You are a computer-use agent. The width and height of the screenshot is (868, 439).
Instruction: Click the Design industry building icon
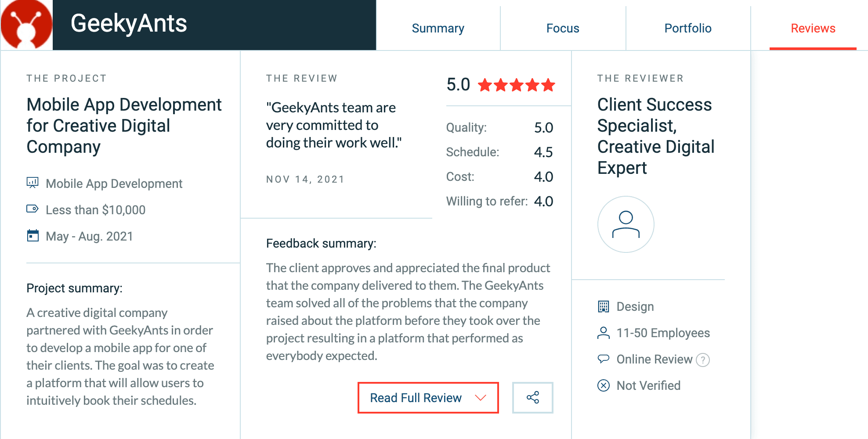pyautogui.click(x=604, y=306)
